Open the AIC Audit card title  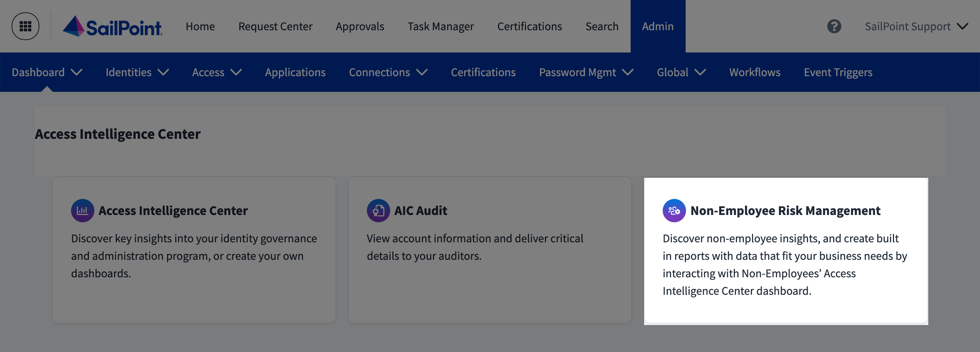point(421,211)
